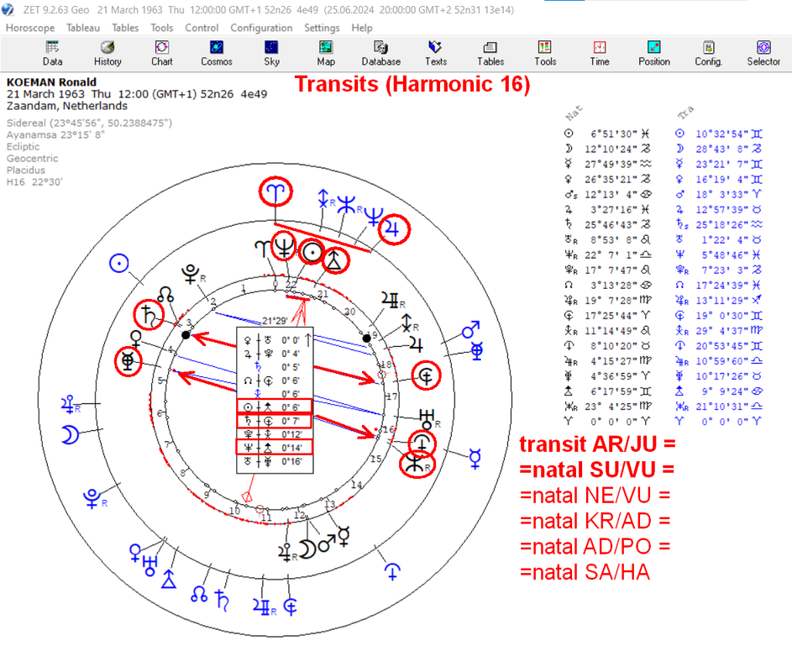Select the Chart toolbar icon
This screenshot has height=672, width=792.
pos(161,54)
